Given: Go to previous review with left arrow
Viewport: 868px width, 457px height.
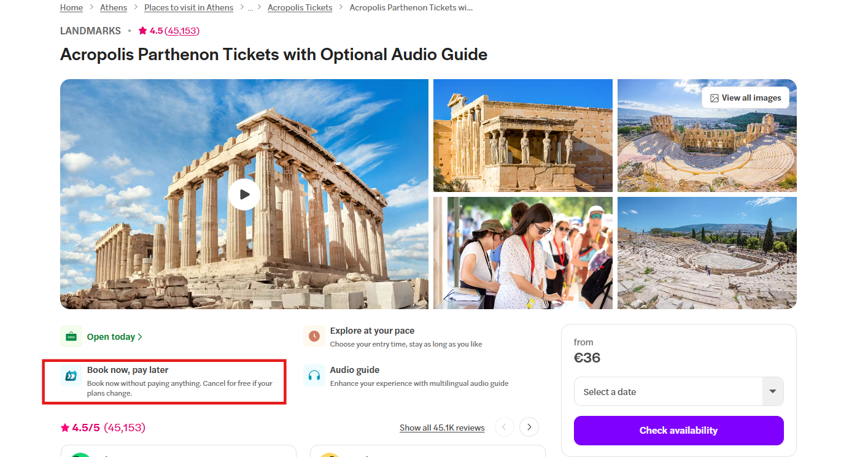Looking at the screenshot, I should coord(505,427).
